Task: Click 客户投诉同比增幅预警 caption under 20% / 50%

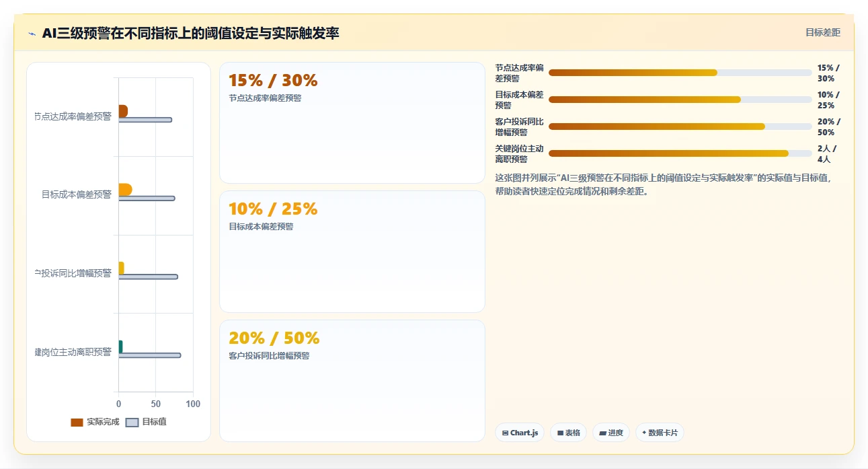Action: point(269,355)
